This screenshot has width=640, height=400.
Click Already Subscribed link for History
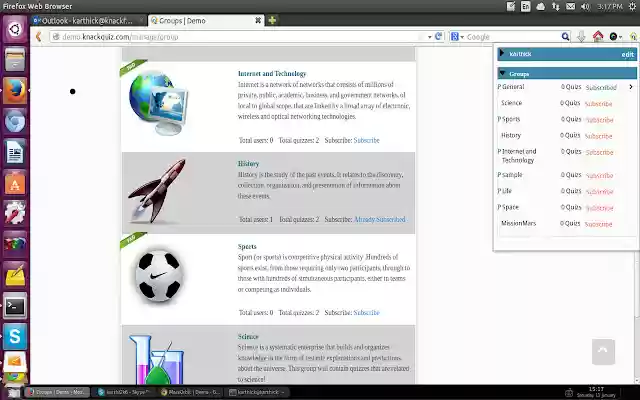pos(380,219)
